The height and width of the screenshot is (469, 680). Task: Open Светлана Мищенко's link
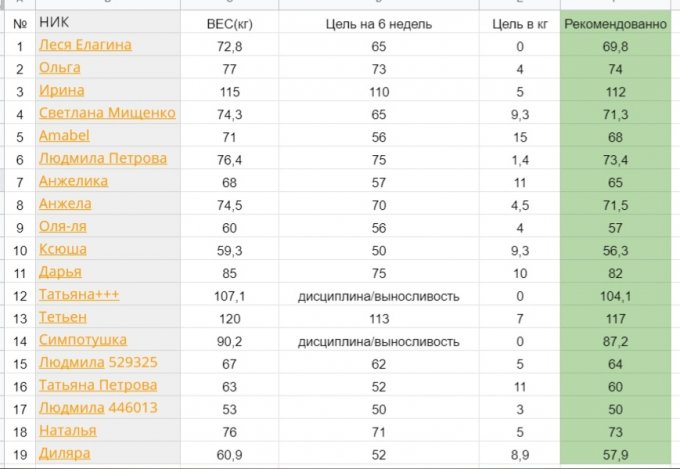pyautogui.click(x=106, y=113)
